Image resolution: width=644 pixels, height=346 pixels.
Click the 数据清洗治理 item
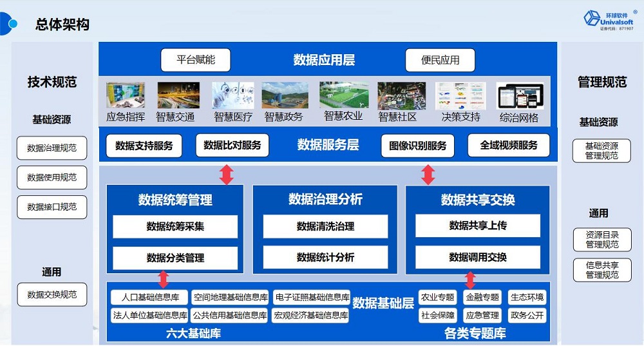coord(325,227)
